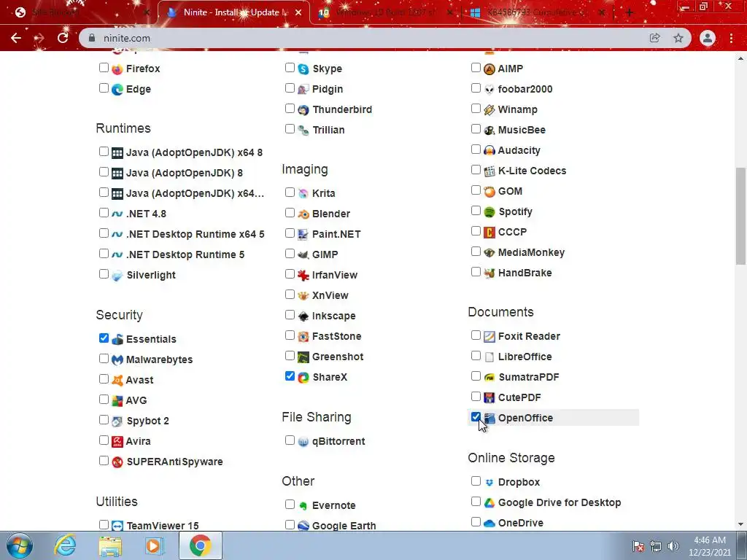Image resolution: width=747 pixels, height=560 pixels.
Task: Click the Dropbox icon
Action: [489, 483]
